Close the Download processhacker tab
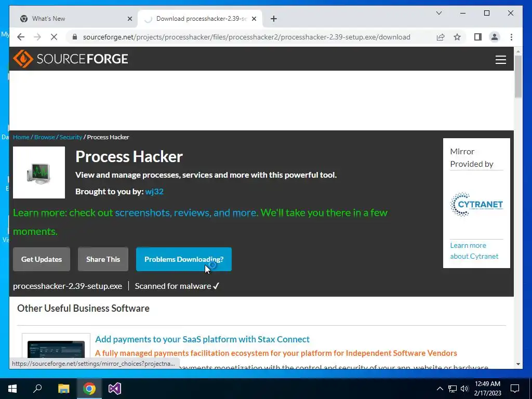532x399 pixels. click(254, 19)
